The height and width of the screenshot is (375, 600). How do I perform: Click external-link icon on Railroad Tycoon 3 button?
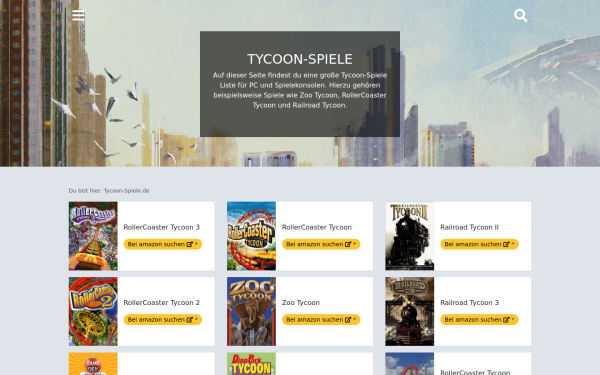[506, 320]
